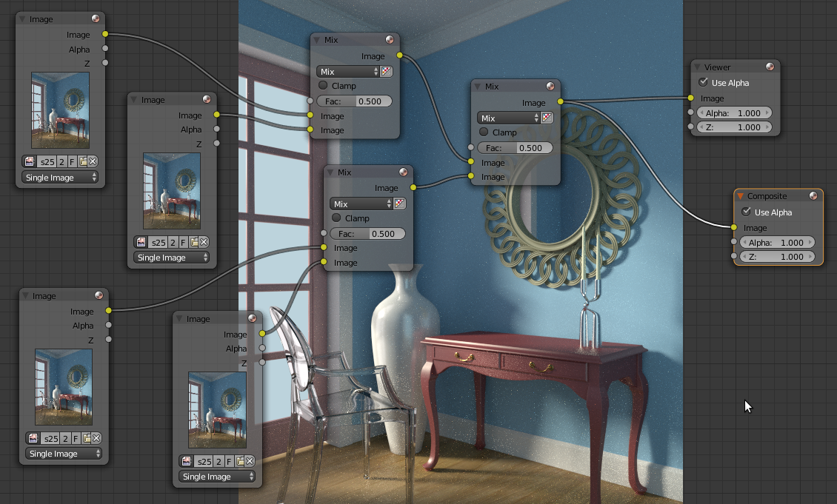Open a new image file icon on second Image node
The height and width of the screenshot is (504, 837).
click(194, 241)
